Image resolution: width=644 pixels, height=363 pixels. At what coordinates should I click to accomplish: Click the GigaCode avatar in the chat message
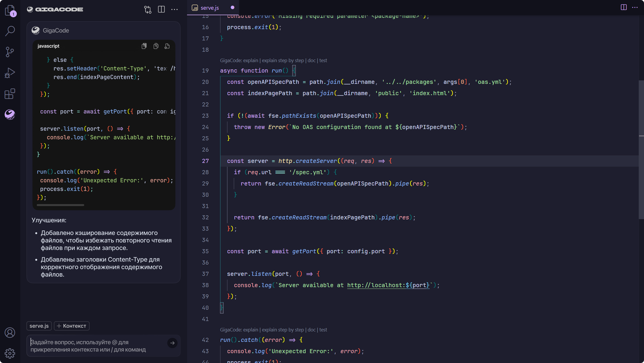[x=36, y=30]
